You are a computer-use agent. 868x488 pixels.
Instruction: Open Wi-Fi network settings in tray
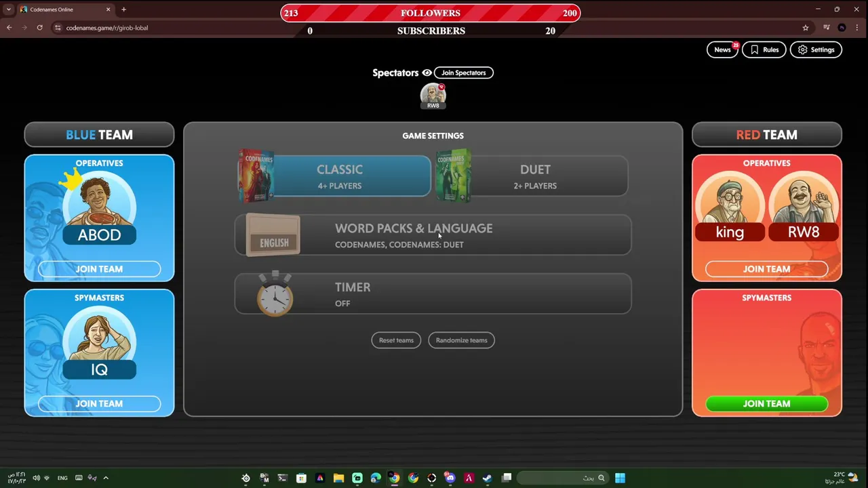(x=47, y=478)
